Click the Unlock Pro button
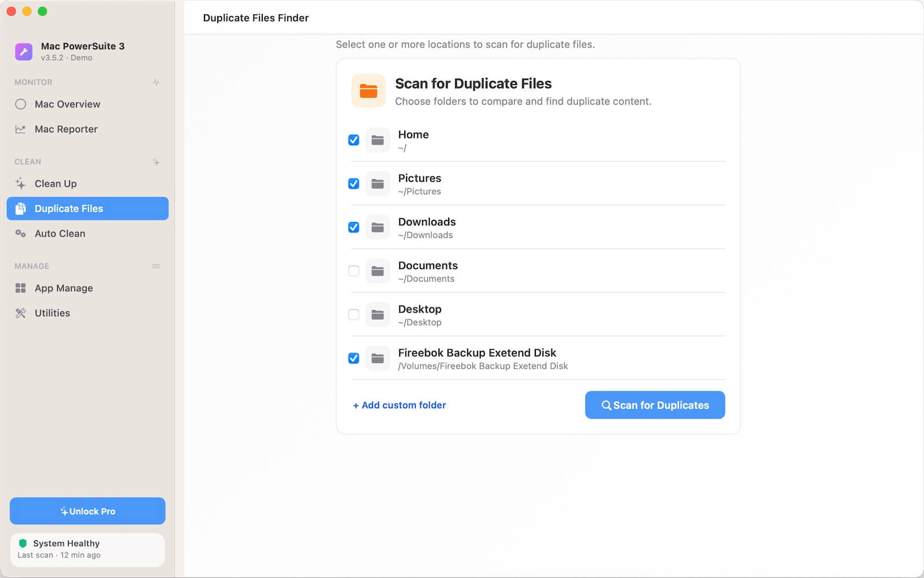924x578 pixels. (88, 511)
